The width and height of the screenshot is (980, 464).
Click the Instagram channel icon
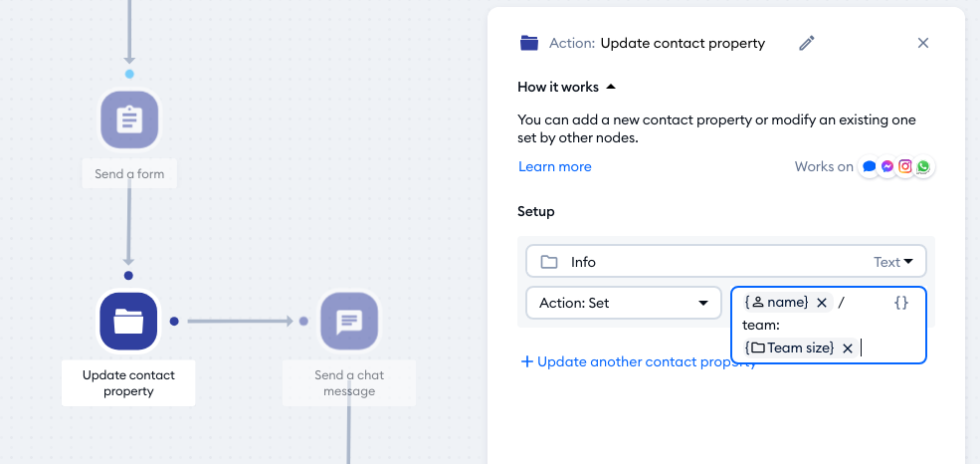[905, 167]
